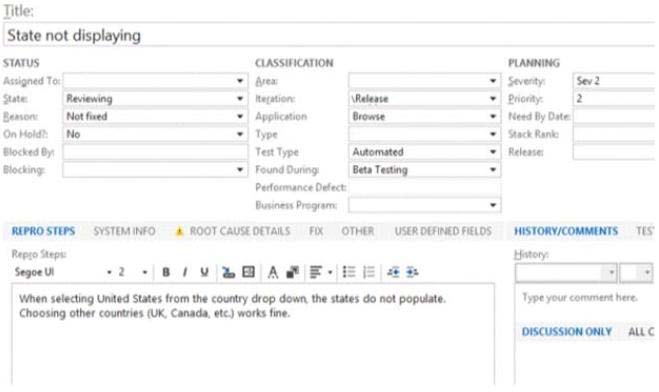The width and height of the screenshot is (659, 392).
Task: Apply bulleted list formatting
Action: tap(349, 272)
